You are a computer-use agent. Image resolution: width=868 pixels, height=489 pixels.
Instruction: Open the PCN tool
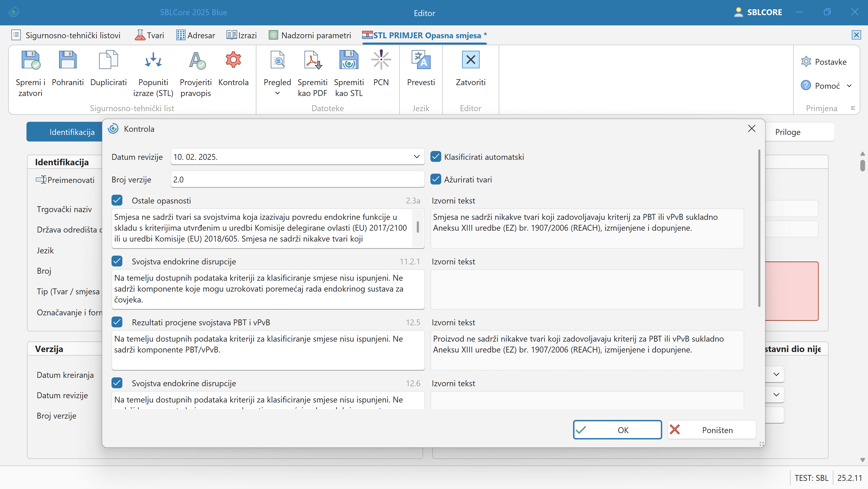pos(381,61)
